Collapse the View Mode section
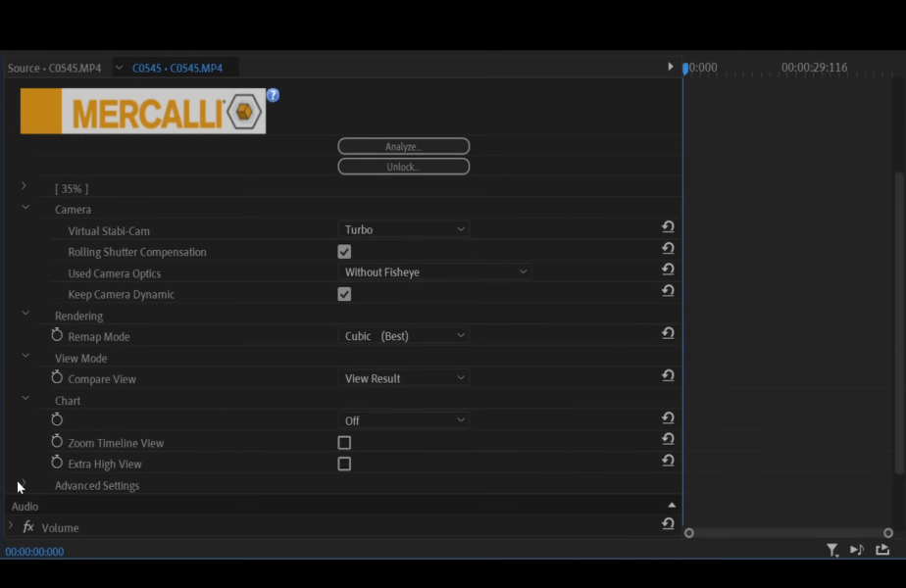The height and width of the screenshot is (588, 906). [25, 356]
